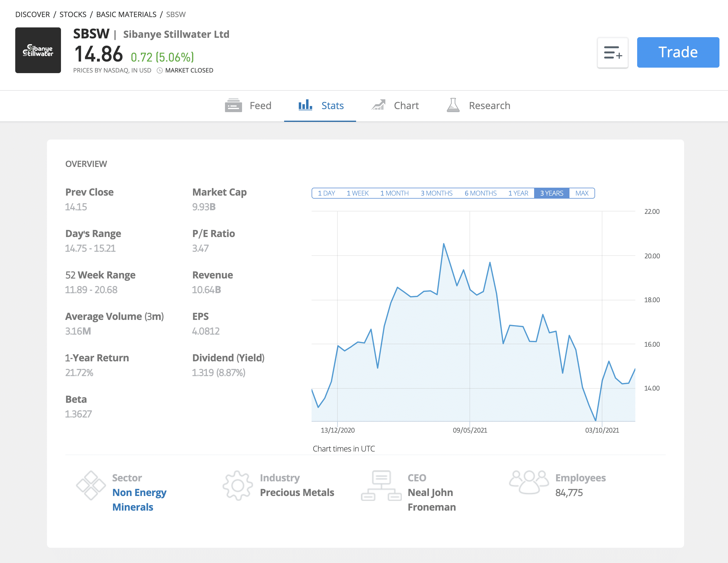This screenshot has height=563, width=728.
Task: Click the Employees count 84,775
Action: (x=569, y=493)
